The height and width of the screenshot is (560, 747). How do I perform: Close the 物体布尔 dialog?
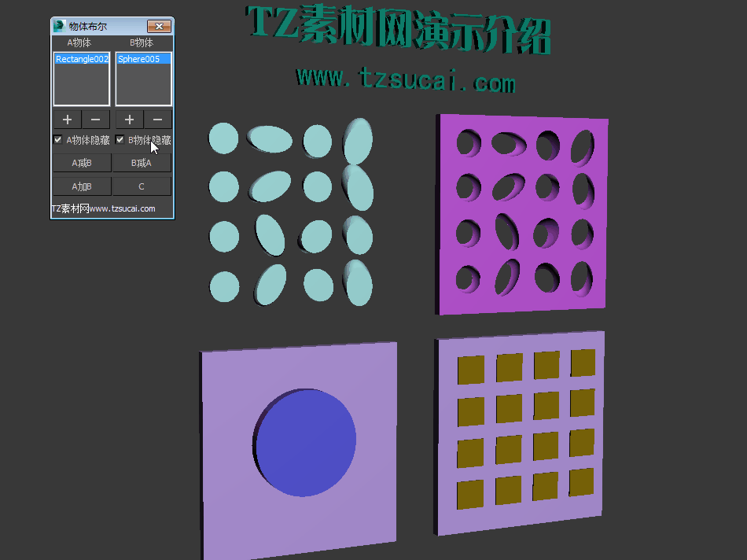159,26
